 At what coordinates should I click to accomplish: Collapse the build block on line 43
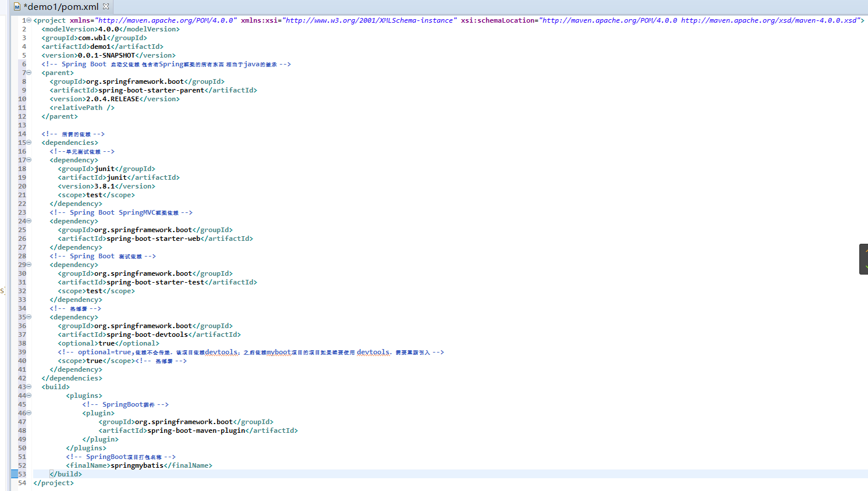[x=29, y=387]
